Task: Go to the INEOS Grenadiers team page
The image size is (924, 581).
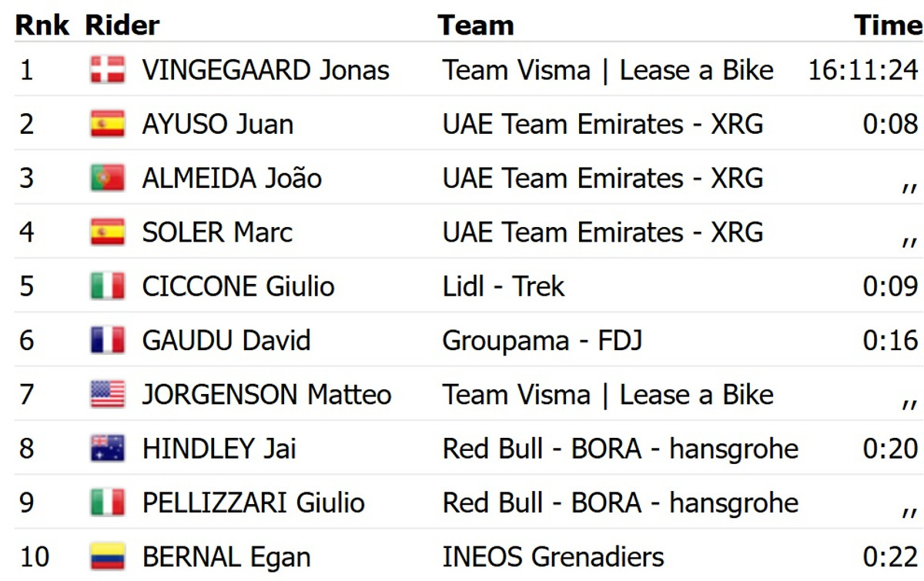Action: (553, 556)
